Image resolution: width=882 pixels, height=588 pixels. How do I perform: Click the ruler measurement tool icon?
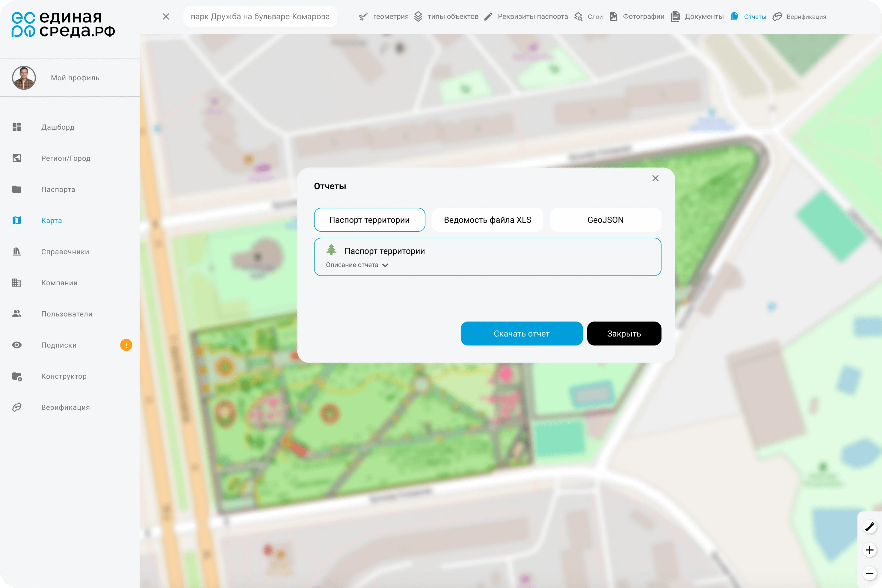tap(869, 527)
